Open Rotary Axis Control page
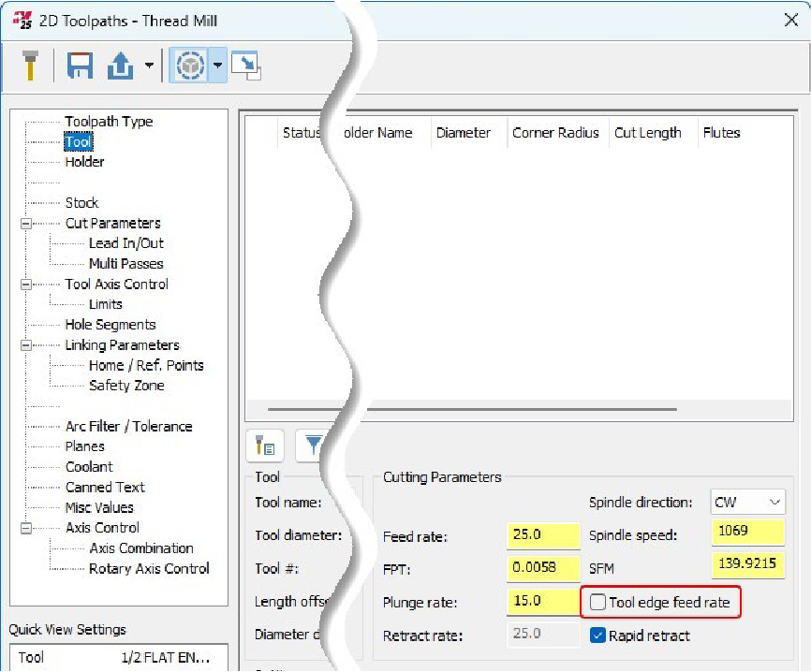 149,569
